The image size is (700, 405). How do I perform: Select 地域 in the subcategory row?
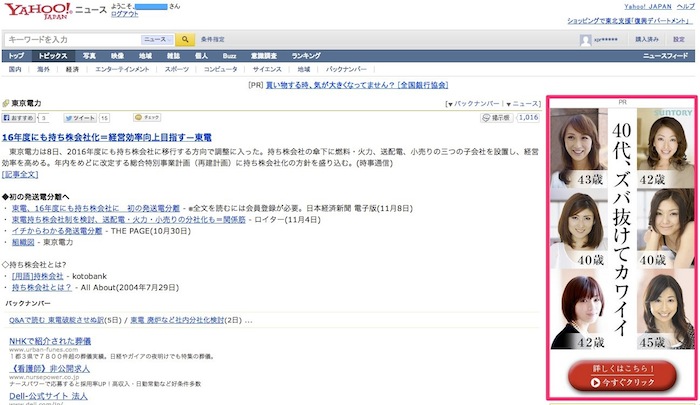304,69
